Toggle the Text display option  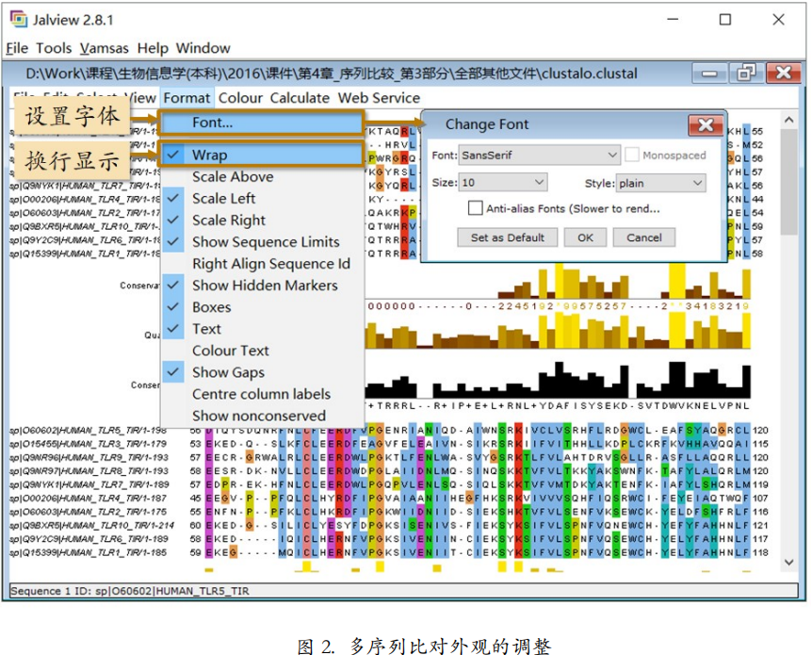coord(262,329)
